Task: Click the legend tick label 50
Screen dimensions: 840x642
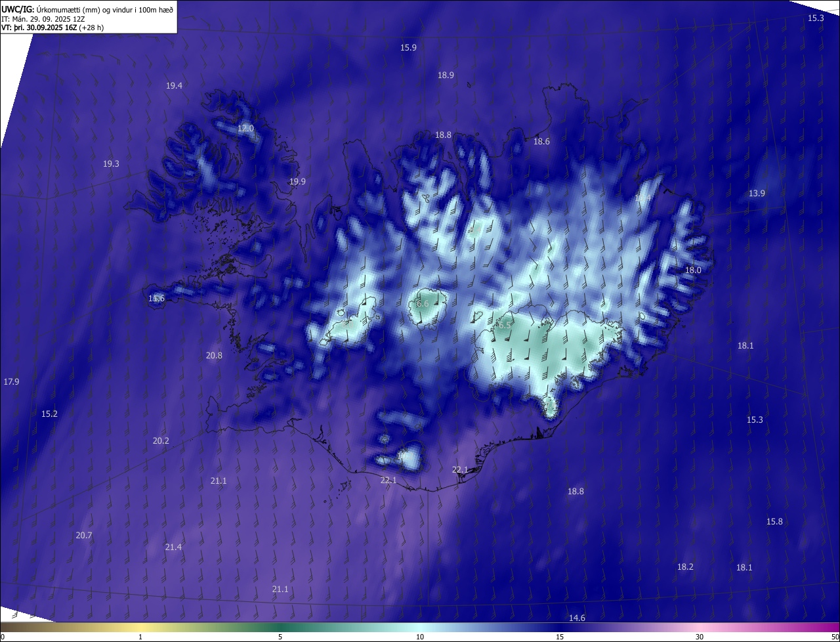Action: point(835,637)
